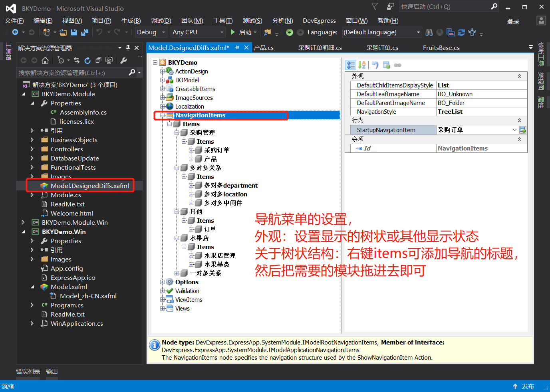Sort properties alphabetically in property grid
Screen dimensions: 550x392
click(362, 65)
